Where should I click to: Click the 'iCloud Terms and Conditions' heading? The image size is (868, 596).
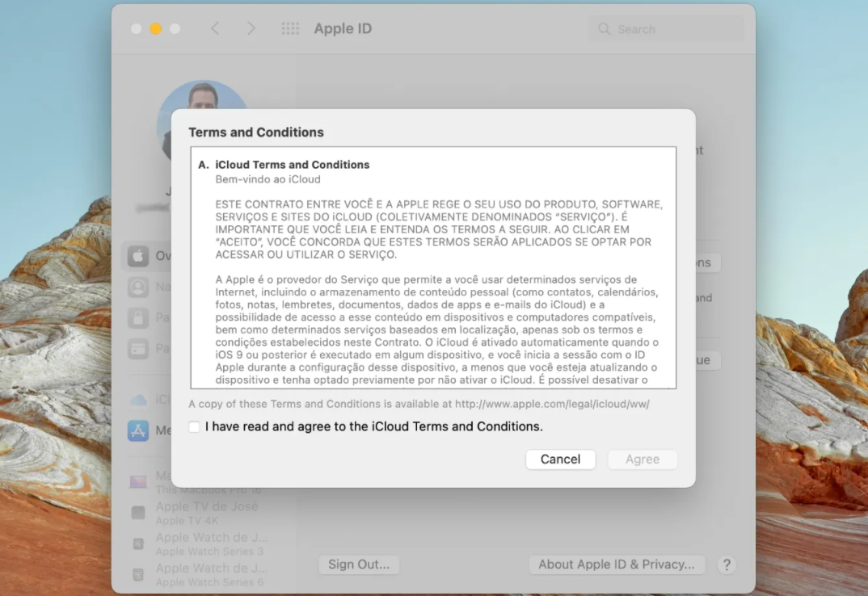[x=293, y=165]
